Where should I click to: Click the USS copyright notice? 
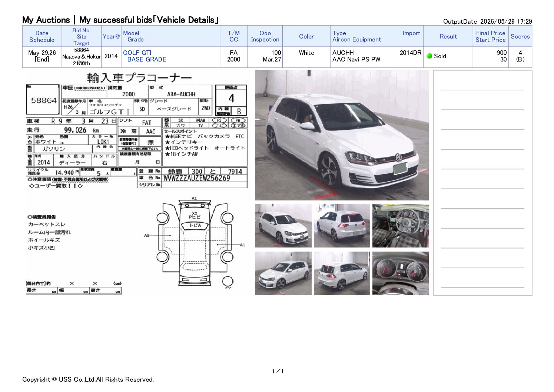click(x=88, y=379)
